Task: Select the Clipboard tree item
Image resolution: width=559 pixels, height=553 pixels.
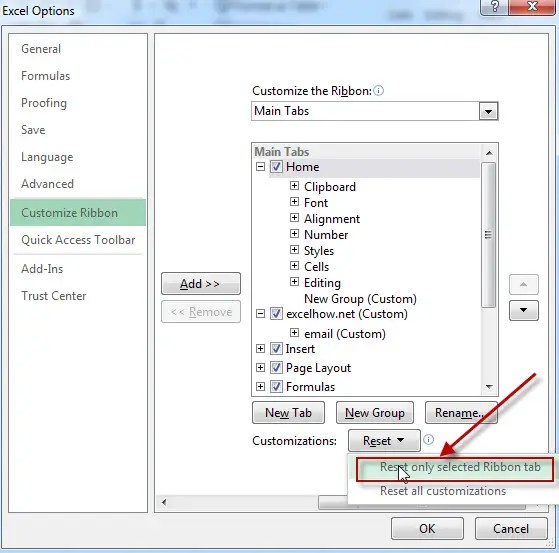Action: pos(330,187)
